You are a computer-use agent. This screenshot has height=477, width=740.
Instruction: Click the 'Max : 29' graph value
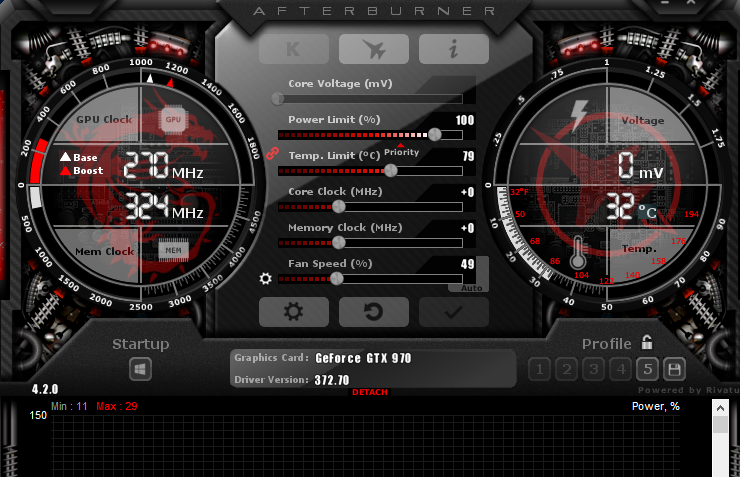[117, 406]
